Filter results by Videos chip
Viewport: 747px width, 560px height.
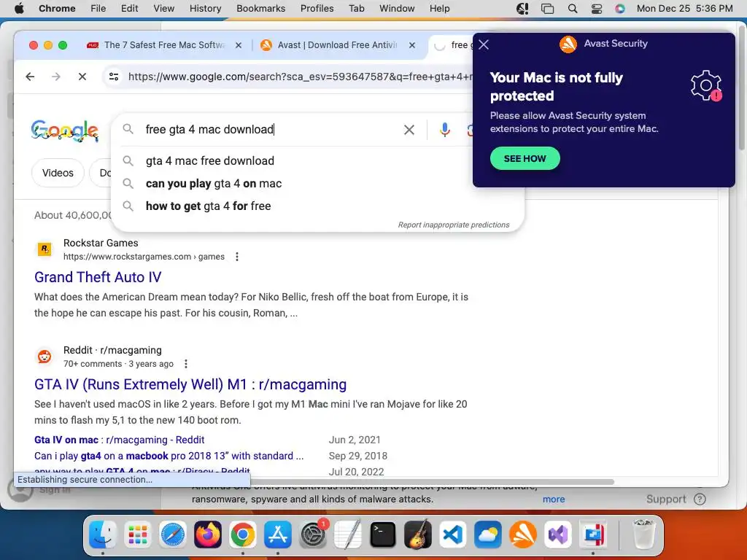click(x=58, y=173)
